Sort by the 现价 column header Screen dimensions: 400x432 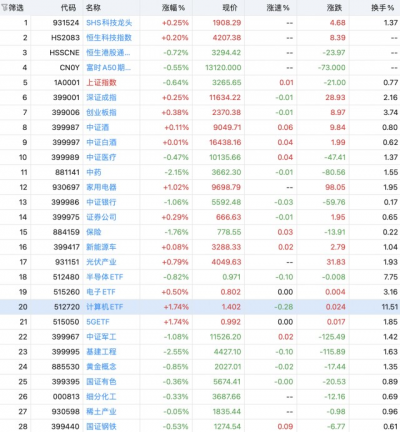coord(230,8)
